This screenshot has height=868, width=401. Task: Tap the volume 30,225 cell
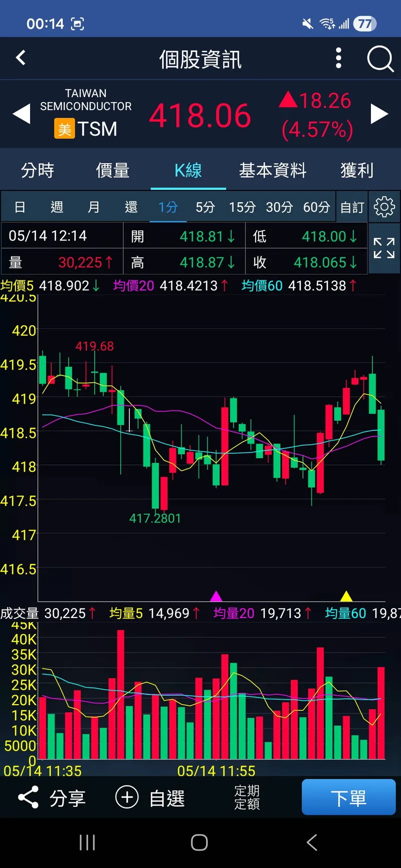[x=62, y=261]
